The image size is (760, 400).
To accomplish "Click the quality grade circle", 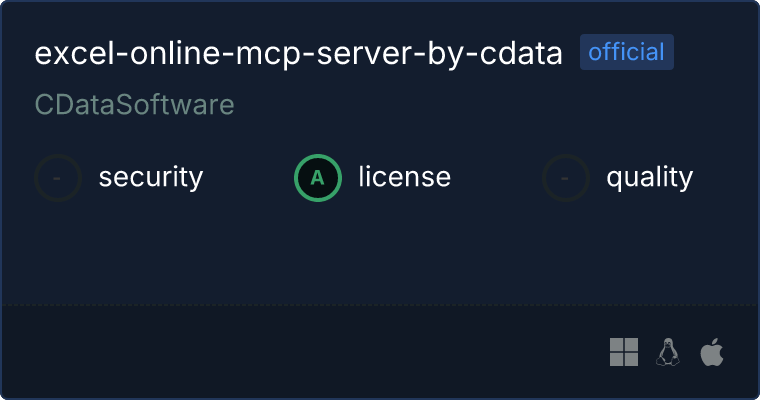I will click(x=566, y=178).
